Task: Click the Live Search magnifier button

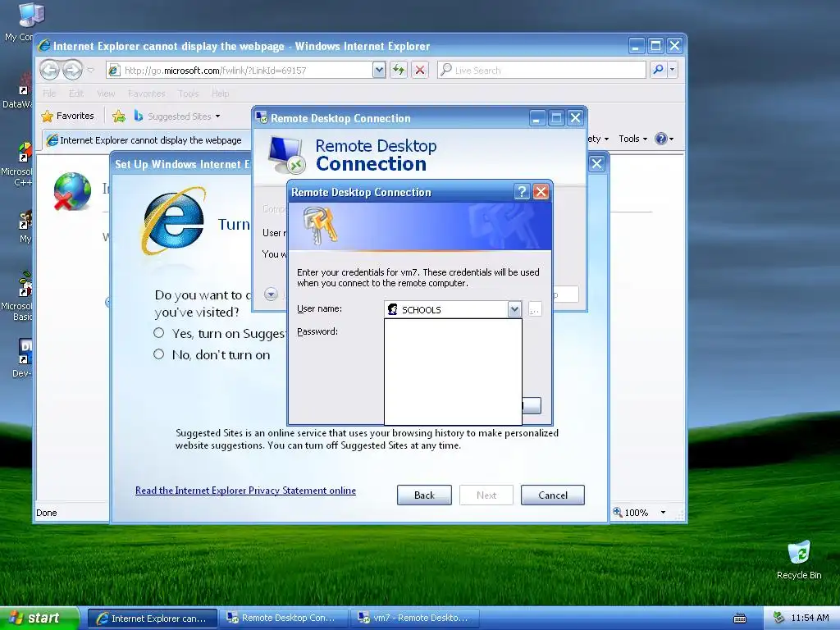Action: pos(658,70)
